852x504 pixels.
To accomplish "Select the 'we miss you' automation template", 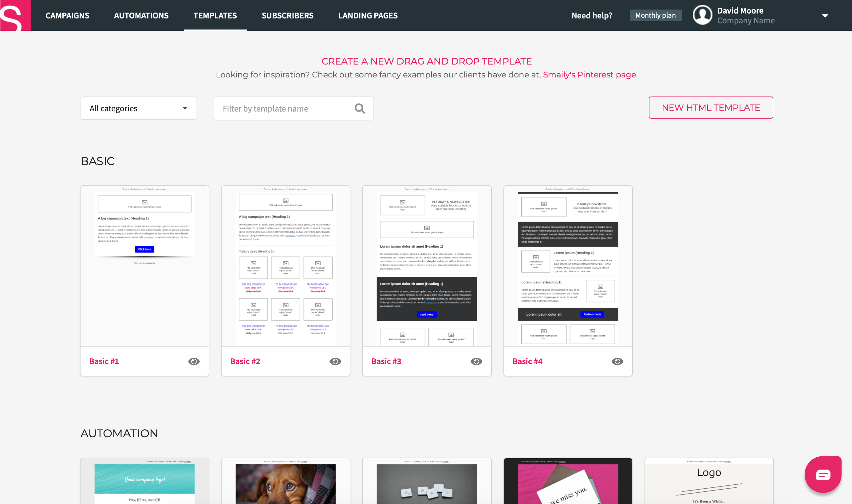I will pos(568,481).
